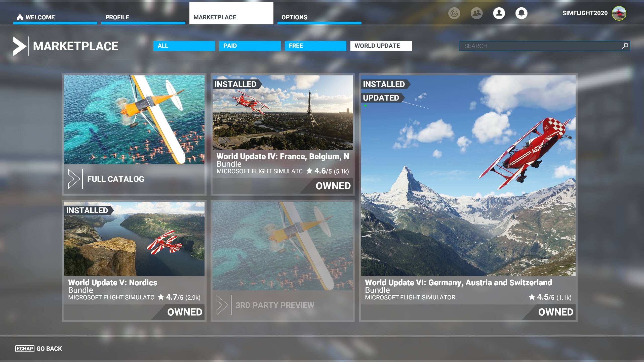644x362 pixels.
Task: Click the home icon on the Welcome tab
Action: 20,17
